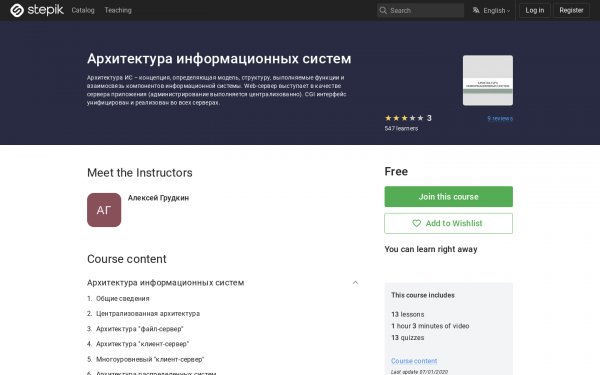Click the Log in button
Image resolution: width=600 pixels, height=375 pixels.
click(x=535, y=10)
